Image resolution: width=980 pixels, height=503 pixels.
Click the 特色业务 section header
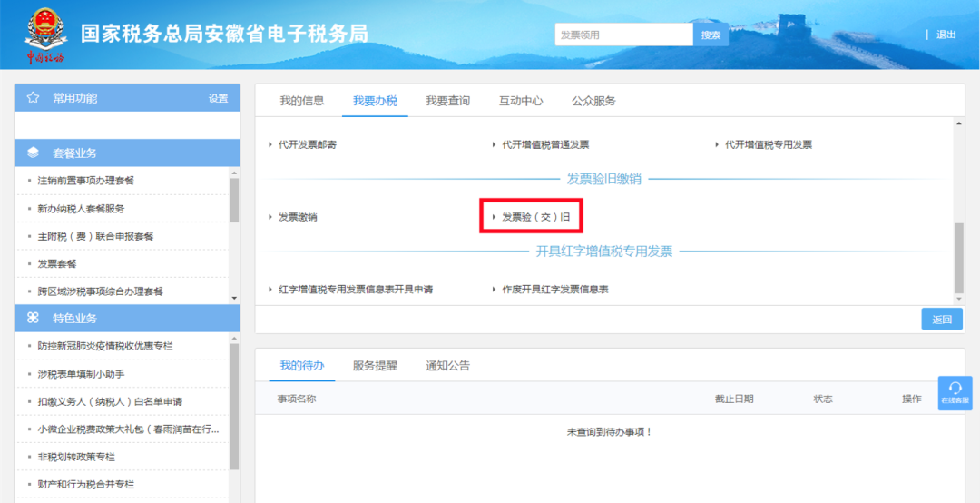point(127,318)
